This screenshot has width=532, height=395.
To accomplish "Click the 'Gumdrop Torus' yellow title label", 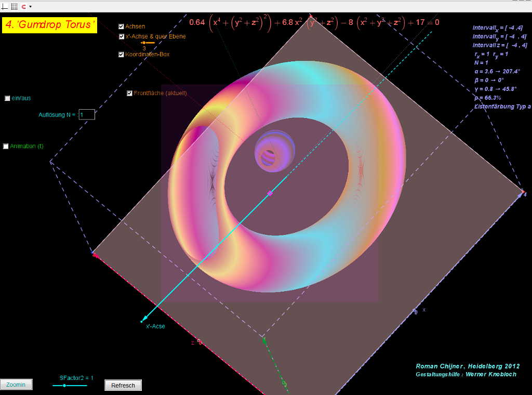I will (49, 24).
